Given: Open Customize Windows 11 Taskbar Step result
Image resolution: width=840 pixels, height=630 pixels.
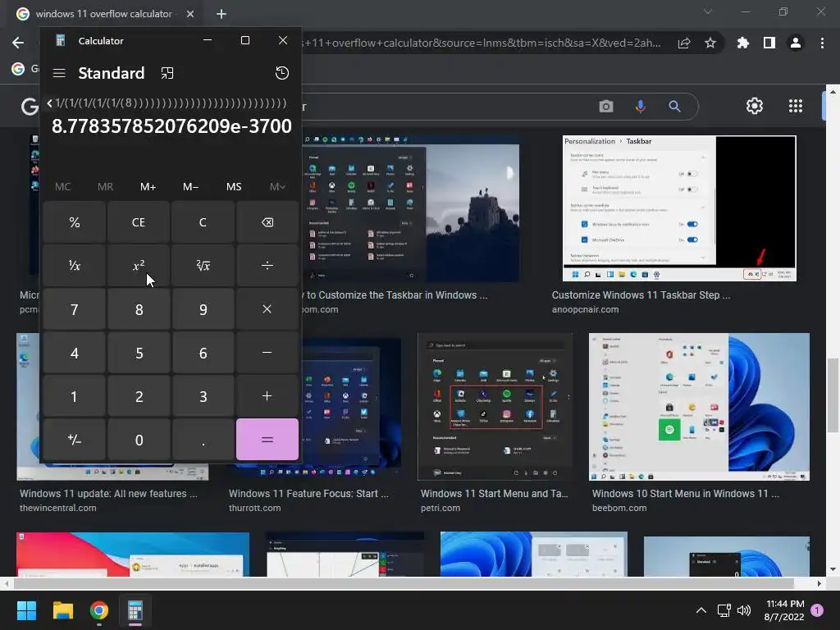Looking at the screenshot, I should 641,295.
